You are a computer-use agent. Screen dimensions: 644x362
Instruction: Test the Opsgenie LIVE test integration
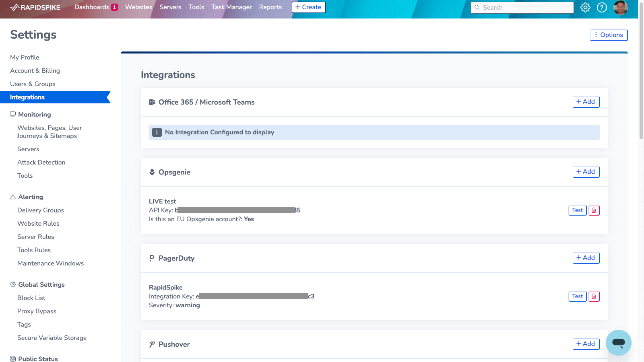(577, 210)
